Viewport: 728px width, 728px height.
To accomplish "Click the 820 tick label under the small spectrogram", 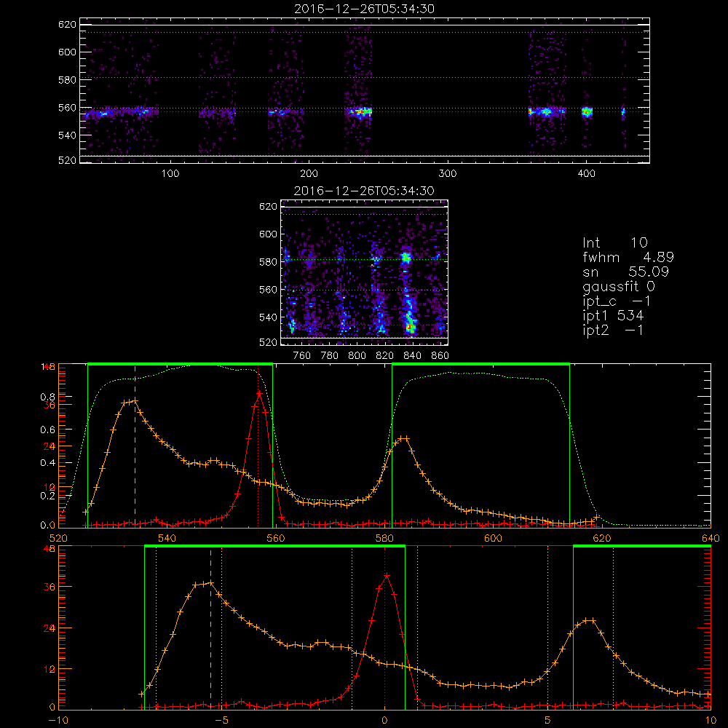I will tap(385, 356).
